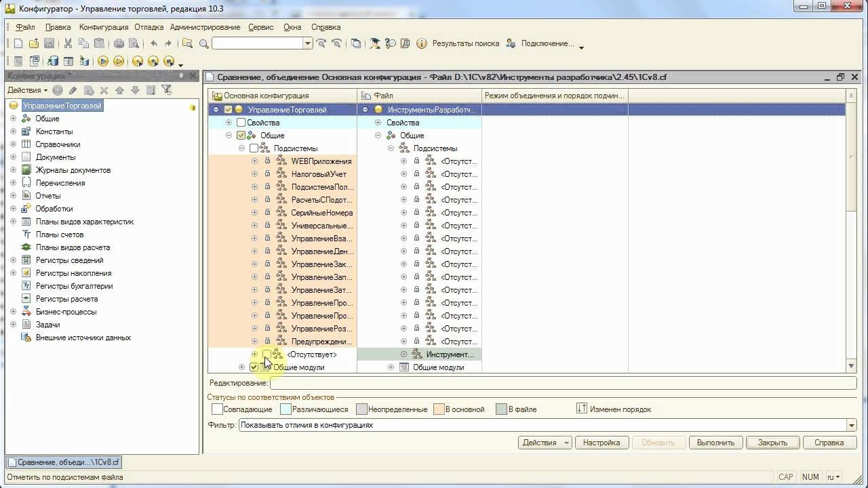Click the Open file toolbar icon
This screenshot has width=868, height=488.
[x=33, y=43]
